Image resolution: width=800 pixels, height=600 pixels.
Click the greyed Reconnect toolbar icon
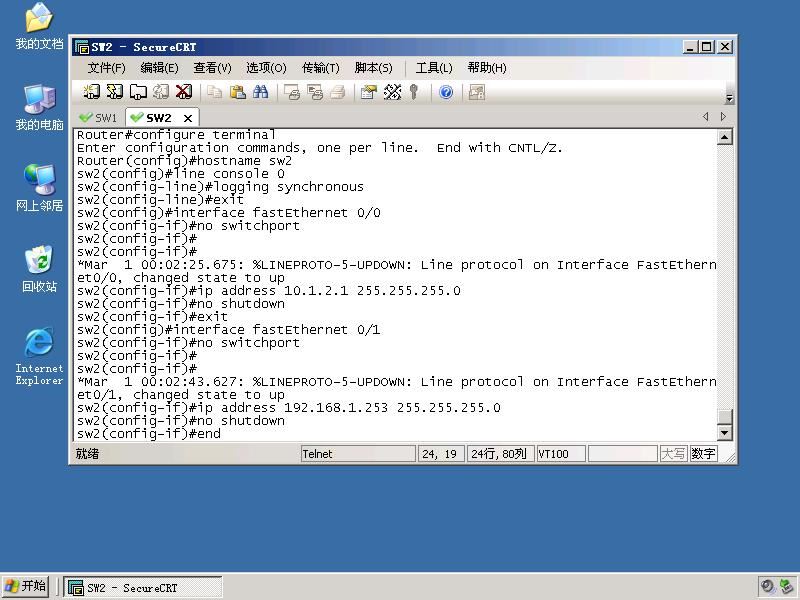click(161, 92)
